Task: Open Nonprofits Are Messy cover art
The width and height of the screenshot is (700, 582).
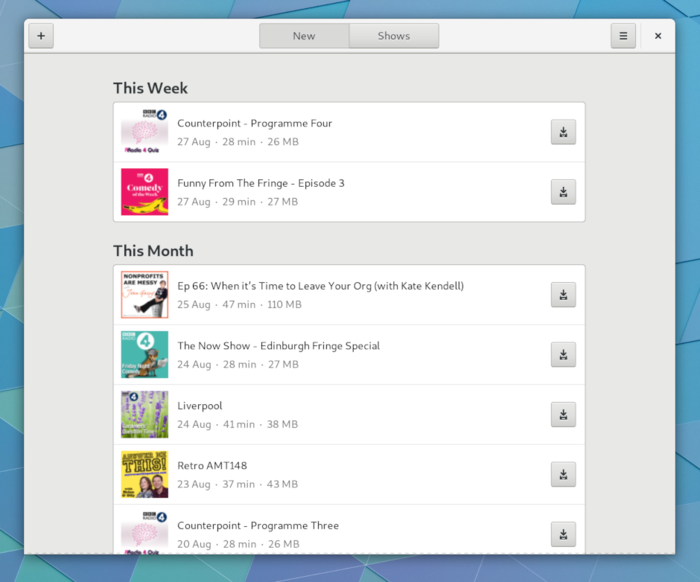Action: click(x=145, y=295)
